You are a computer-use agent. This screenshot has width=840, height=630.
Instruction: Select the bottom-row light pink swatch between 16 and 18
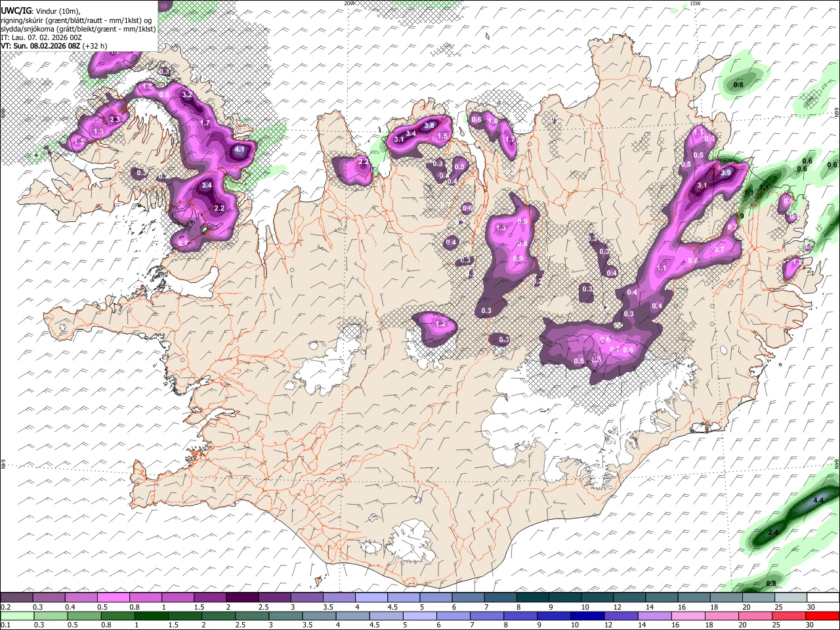688,616
